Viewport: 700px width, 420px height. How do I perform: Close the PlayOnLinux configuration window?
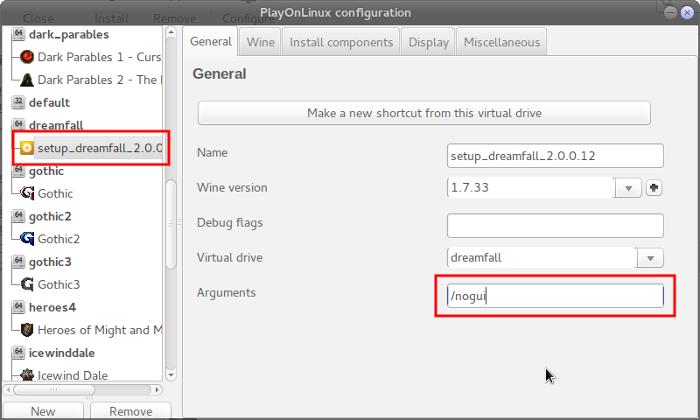point(687,13)
